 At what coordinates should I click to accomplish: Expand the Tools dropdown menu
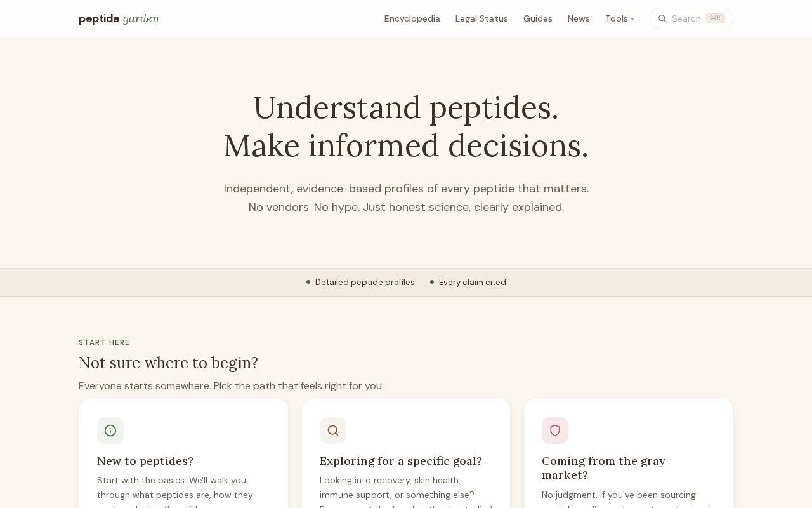click(620, 18)
